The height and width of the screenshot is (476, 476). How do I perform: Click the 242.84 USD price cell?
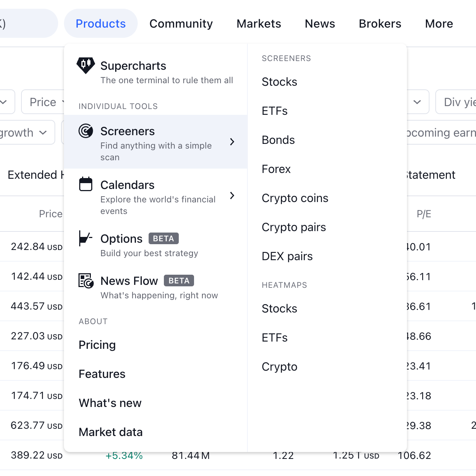click(37, 247)
